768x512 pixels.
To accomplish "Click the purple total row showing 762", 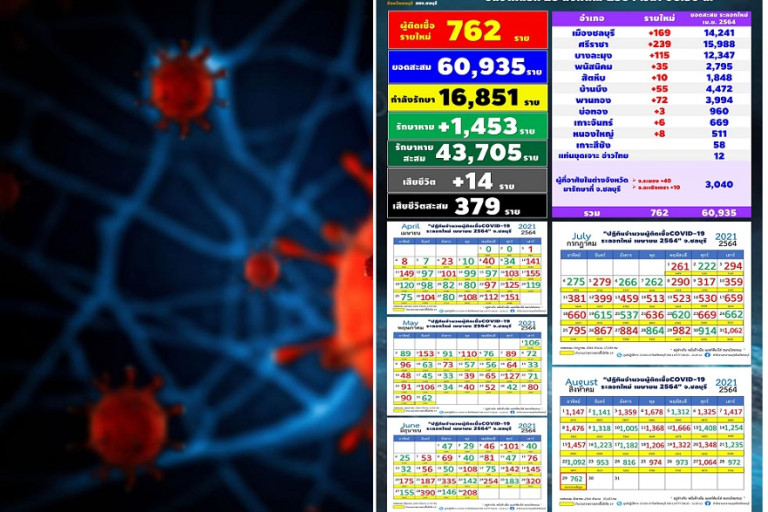I will (x=651, y=212).
